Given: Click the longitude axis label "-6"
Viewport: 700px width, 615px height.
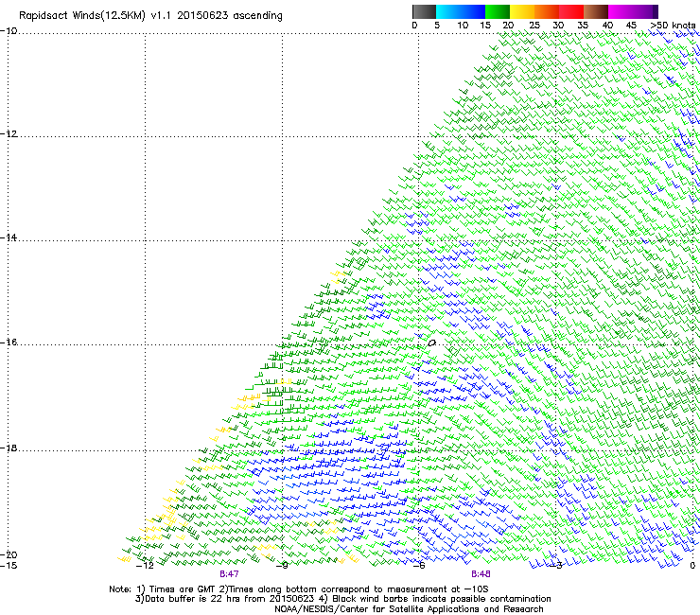Looking at the screenshot, I should pyautogui.click(x=418, y=566).
